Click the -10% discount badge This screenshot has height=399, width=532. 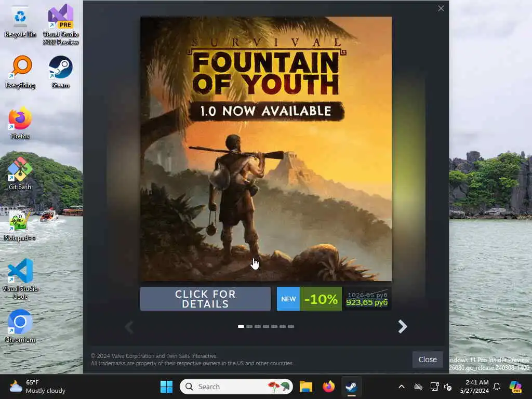(321, 299)
